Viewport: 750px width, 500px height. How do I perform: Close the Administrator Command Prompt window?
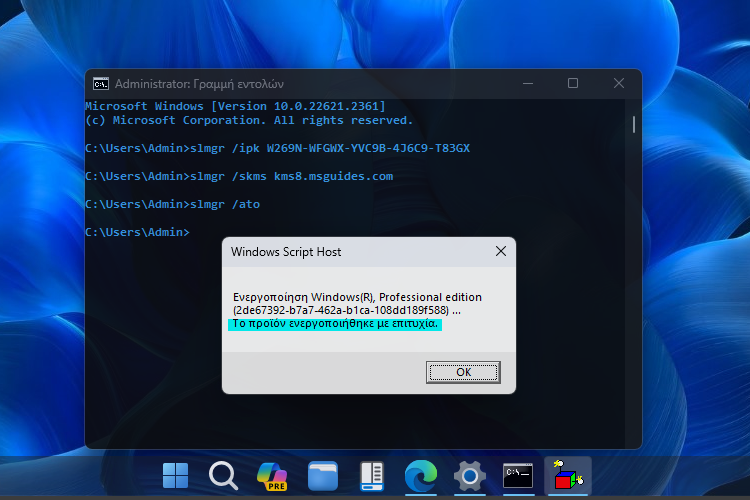point(619,83)
